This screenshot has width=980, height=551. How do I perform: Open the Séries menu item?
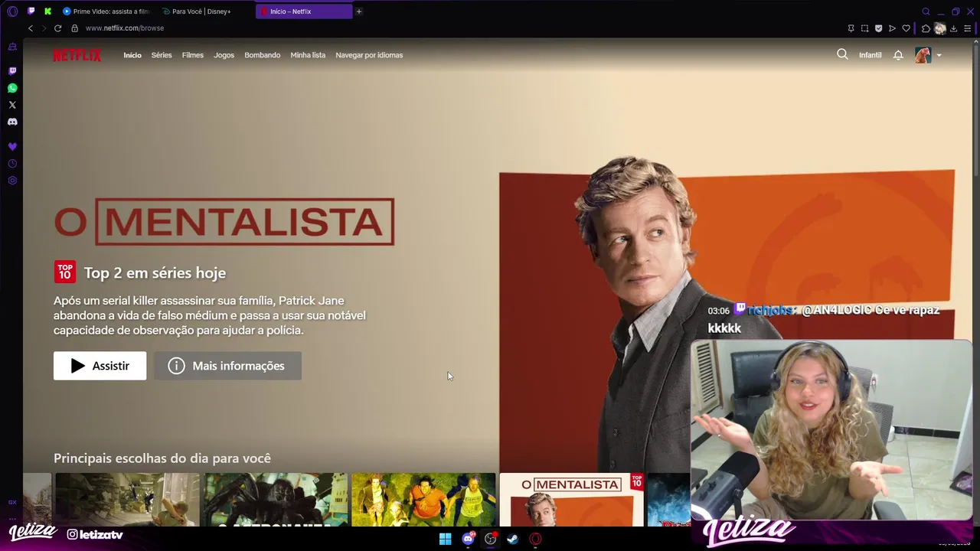coord(162,55)
